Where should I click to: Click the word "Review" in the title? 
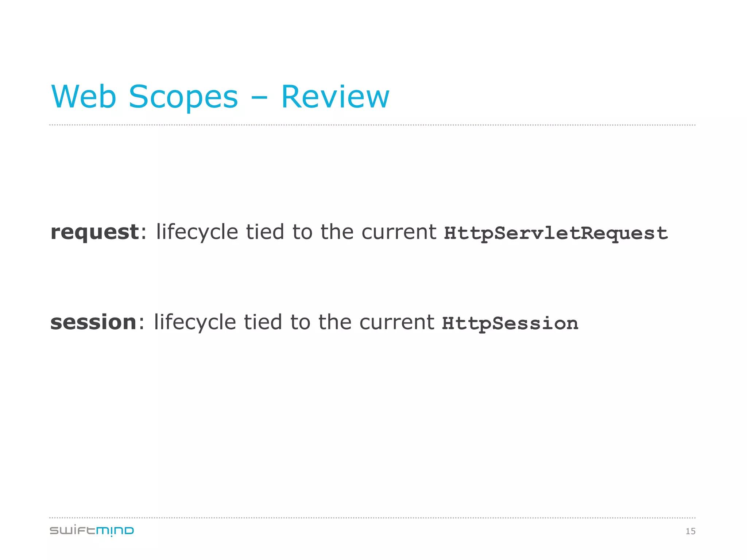(335, 97)
